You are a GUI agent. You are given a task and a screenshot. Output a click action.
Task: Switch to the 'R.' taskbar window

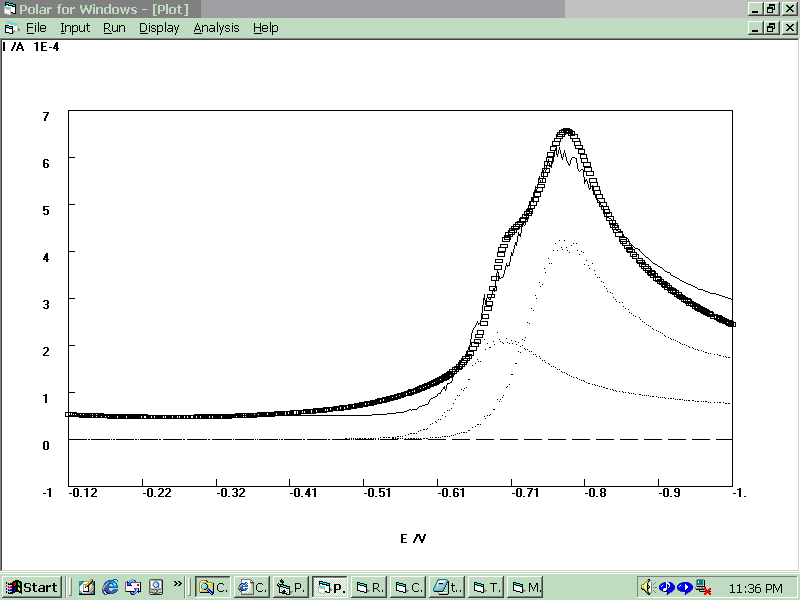coord(370,587)
